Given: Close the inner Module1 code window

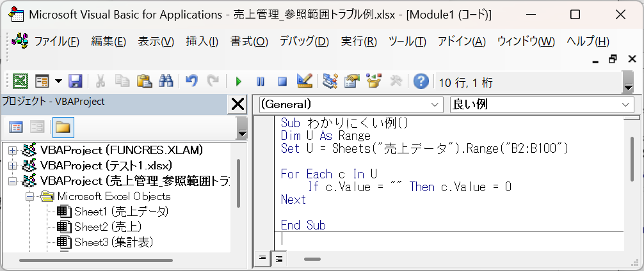Looking at the screenshot, I should (632, 59).
